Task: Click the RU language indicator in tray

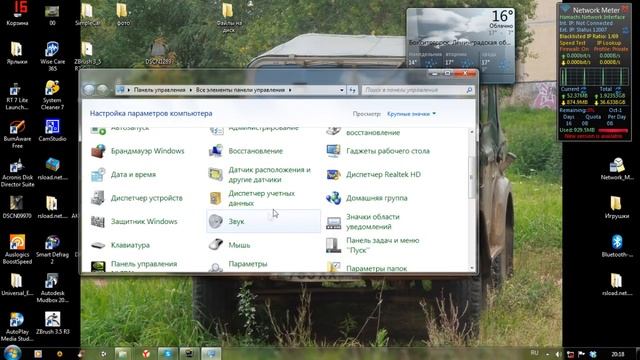Action: [x=534, y=353]
